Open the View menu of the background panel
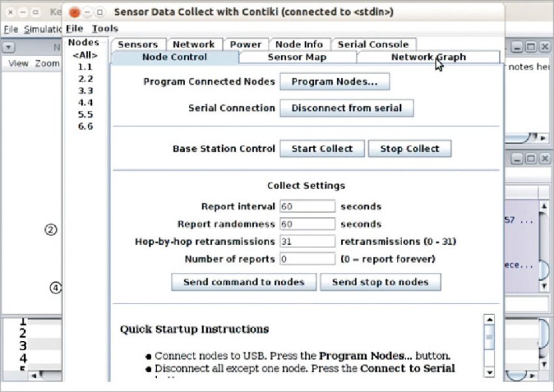Viewport: 554px width, 392px height. 18,63
